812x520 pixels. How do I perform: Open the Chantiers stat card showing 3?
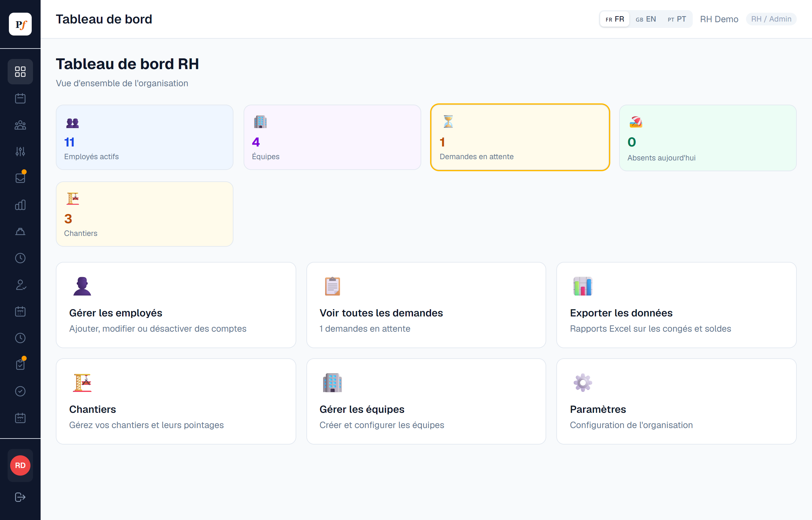145,214
